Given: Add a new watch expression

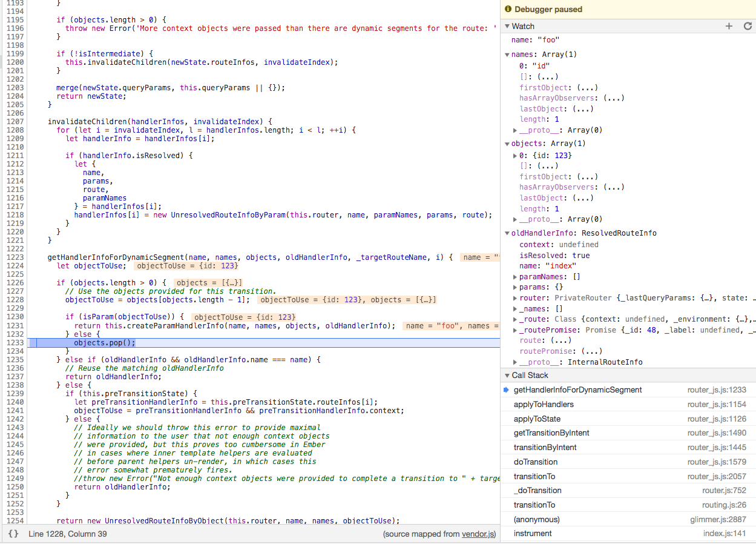Looking at the screenshot, I should click(729, 26).
